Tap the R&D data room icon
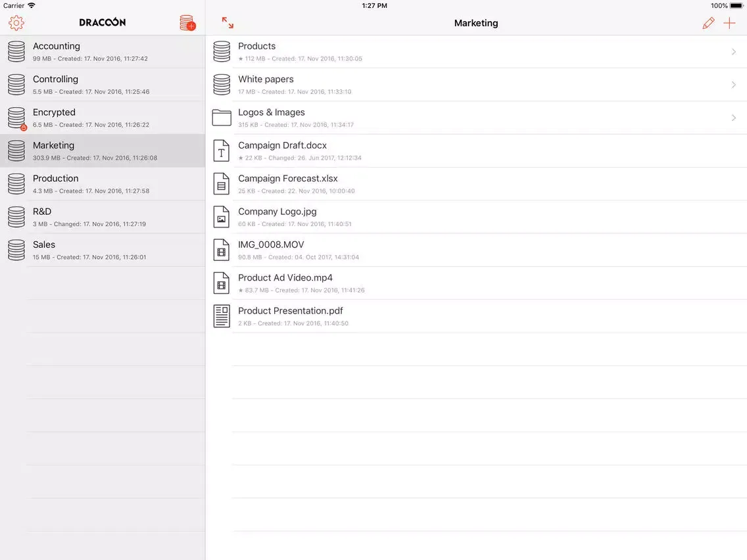The image size is (747, 560). coord(16,217)
